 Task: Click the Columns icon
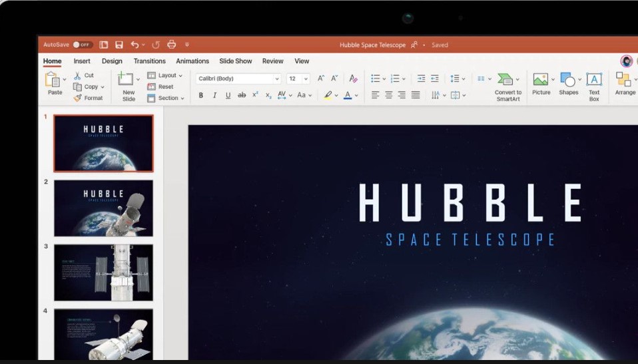point(481,79)
